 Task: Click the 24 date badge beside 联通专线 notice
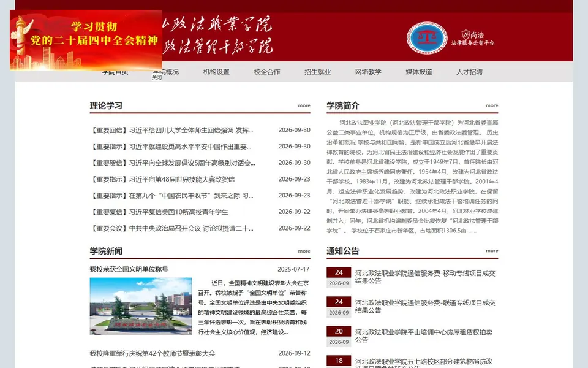339,307
